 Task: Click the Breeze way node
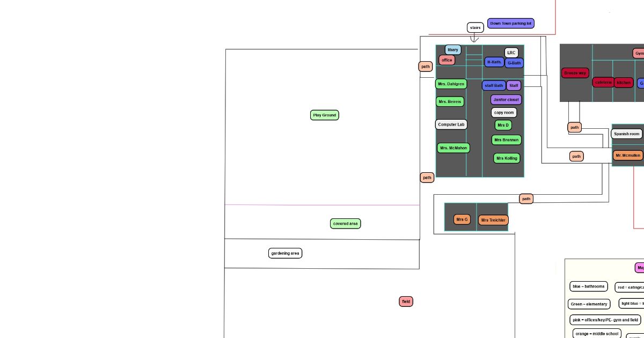coord(575,73)
